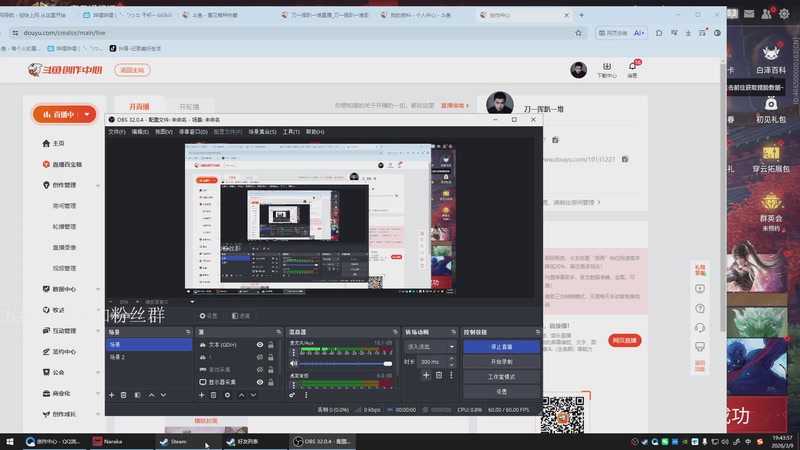The width and height of the screenshot is (800, 450).
Task: Toggle lock on 显示器采集 source
Action: (x=271, y=382)
